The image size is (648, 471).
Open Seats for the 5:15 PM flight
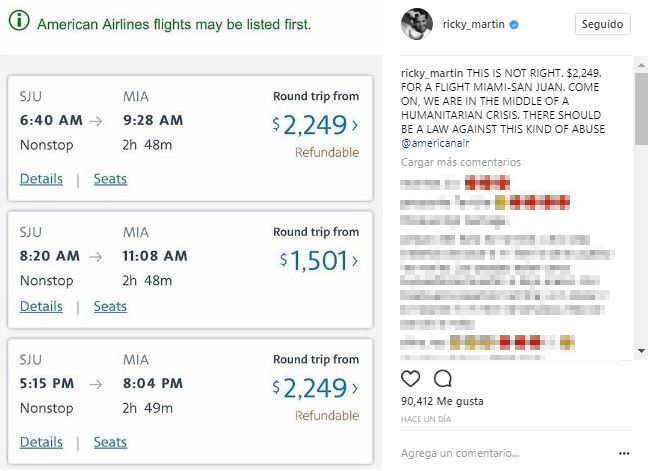click(x=110, y=442)
